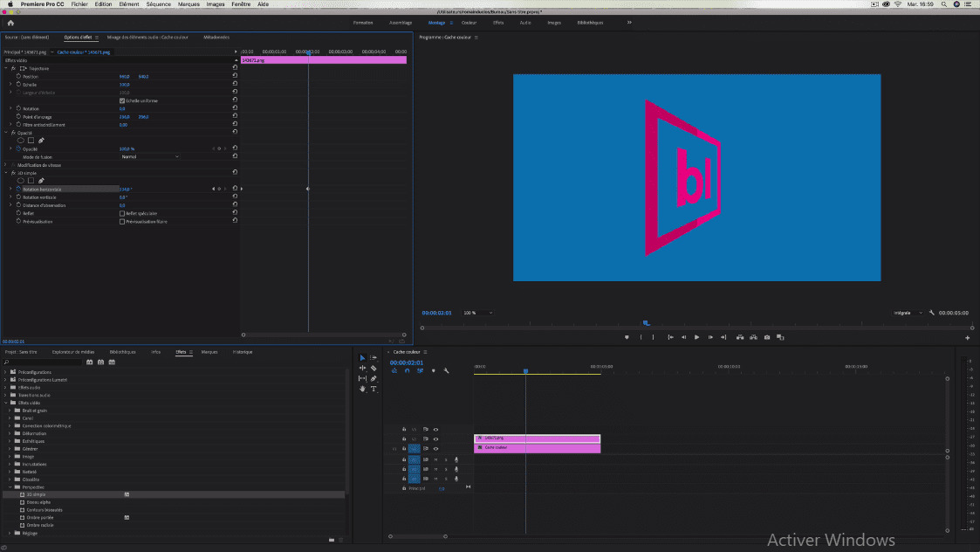Viewport: 980px width, 552px height.
Task: Hide the 143671.png video track output
Action: (435, 438)
